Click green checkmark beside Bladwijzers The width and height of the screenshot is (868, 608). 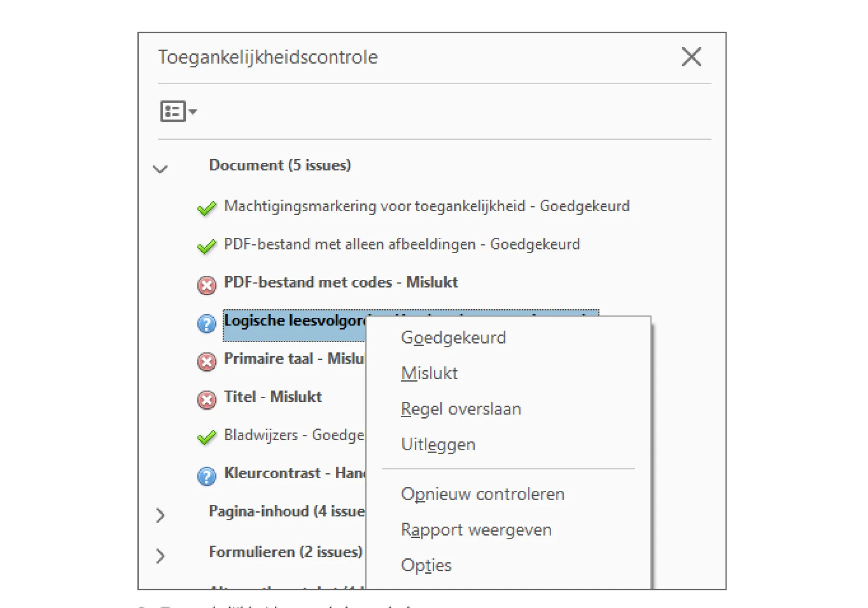tap(207, 437)
